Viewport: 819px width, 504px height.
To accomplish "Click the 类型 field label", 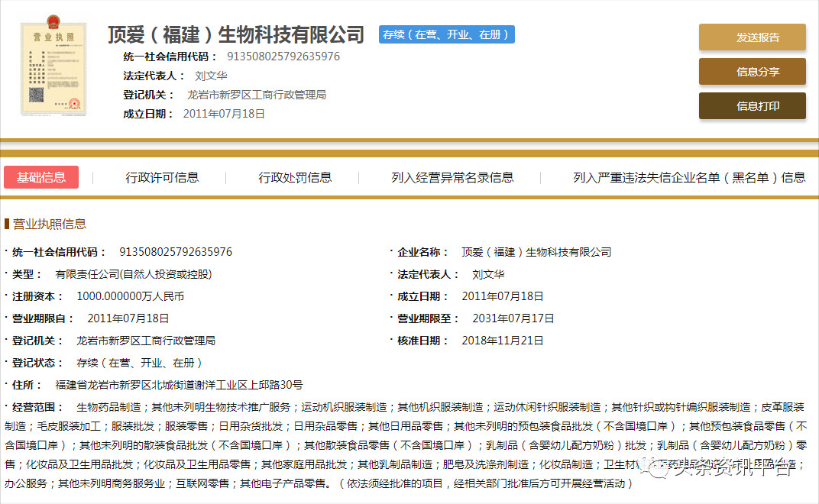I will click(27, 274).
